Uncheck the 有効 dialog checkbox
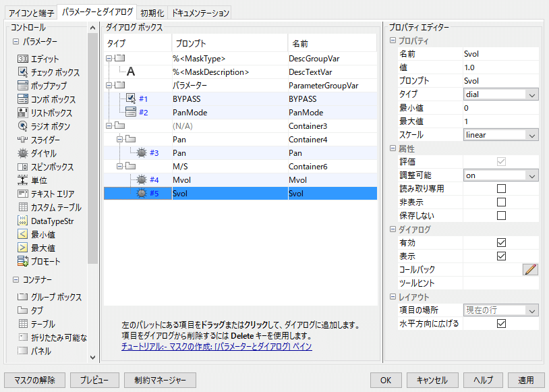The image size is (549, 392). 501,242
